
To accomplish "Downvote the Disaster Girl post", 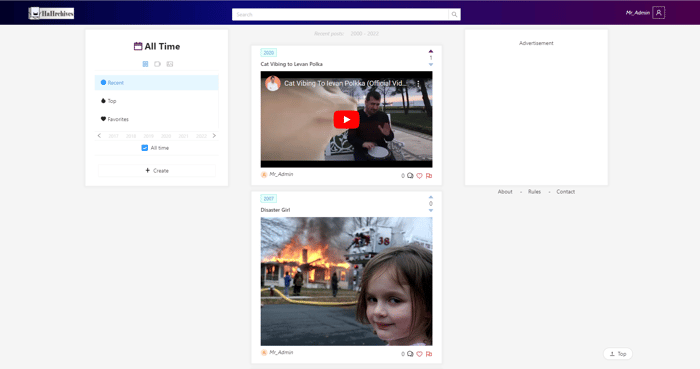I will pos(431,211).
